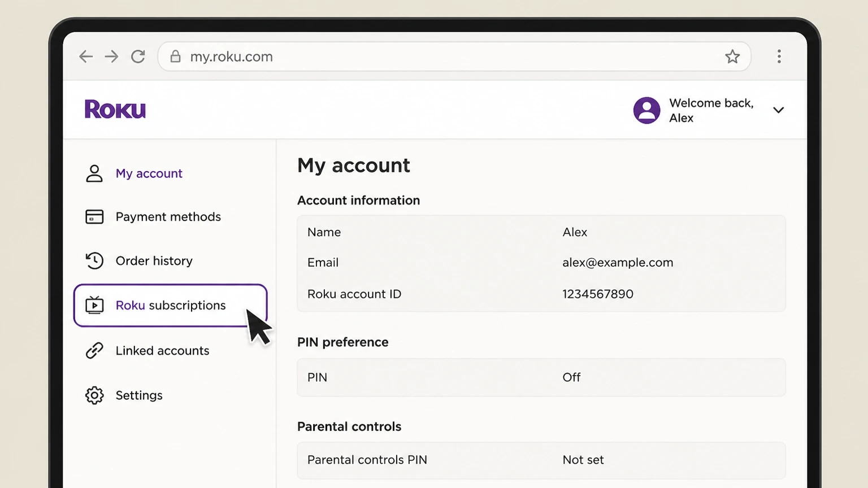Click the Roku account ID label

[x=354, y=294]
